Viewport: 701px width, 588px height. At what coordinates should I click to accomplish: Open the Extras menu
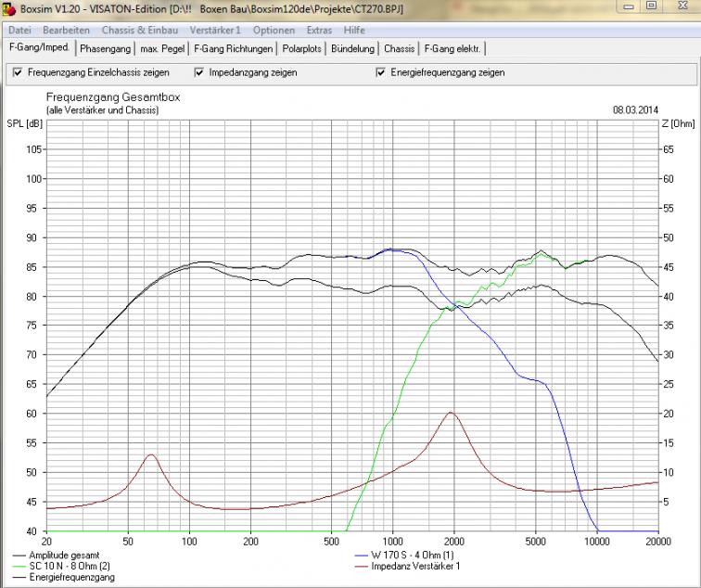click(319, 31)
